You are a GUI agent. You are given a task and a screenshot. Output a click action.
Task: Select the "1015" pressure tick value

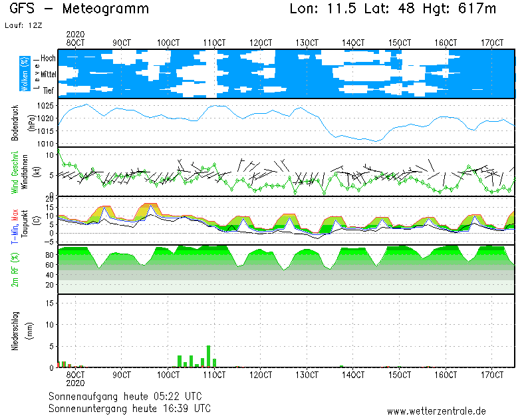pyautogui.click(x=45, y=131)
